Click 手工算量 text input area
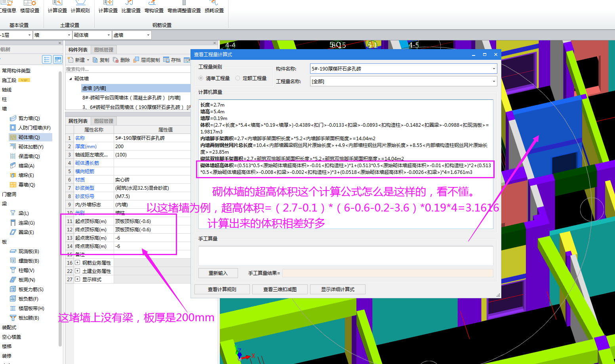615x364 pixels. pyautogui.click(x=346, y=255)
